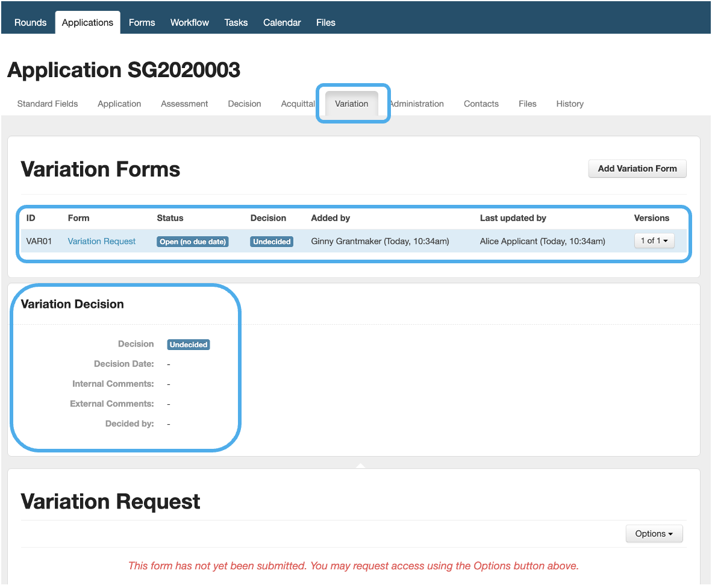Viewport: 712px width, 588px height.
Task: Open the Contacts sub-tab
Action: click(x=481, y=104)
